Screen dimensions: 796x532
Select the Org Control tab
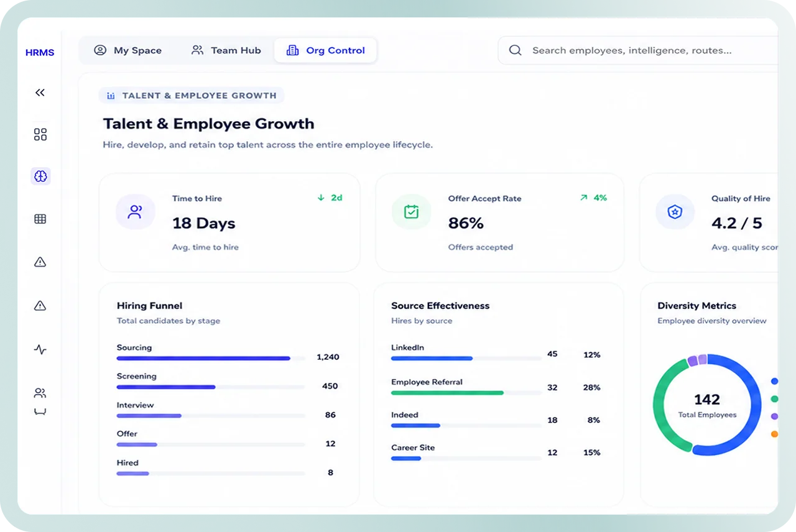(x=325, y=50)
